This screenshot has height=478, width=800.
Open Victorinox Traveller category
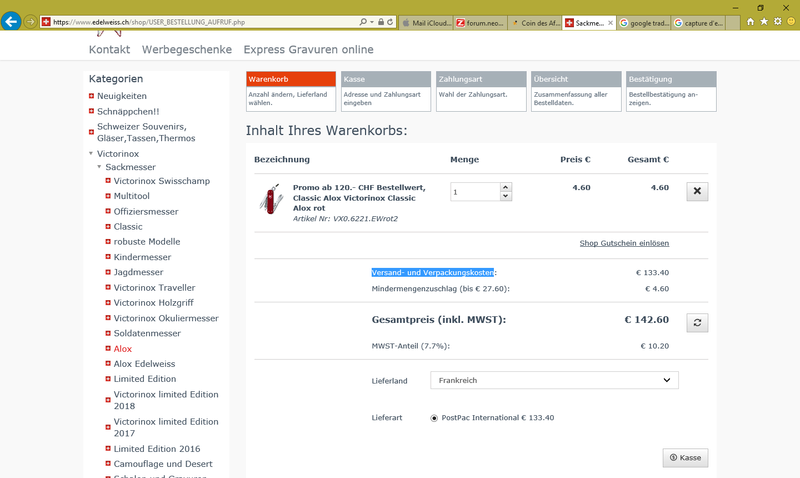pos(154,287)
